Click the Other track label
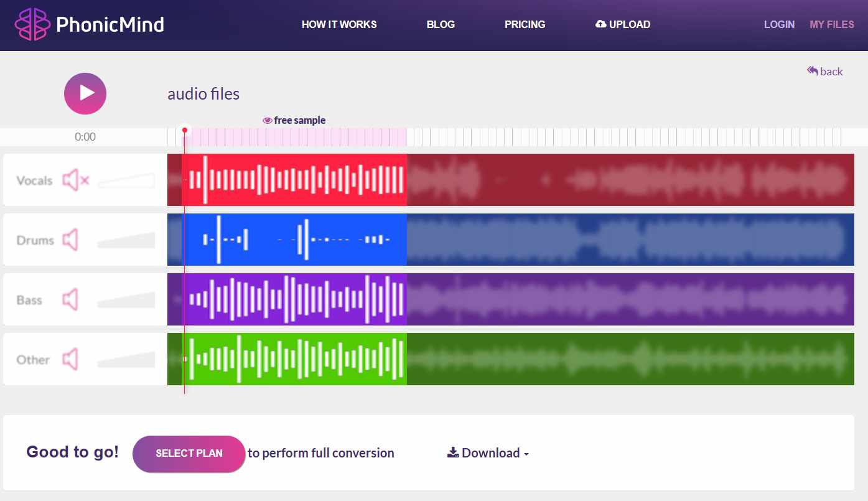868x501 pixels. 33,360
